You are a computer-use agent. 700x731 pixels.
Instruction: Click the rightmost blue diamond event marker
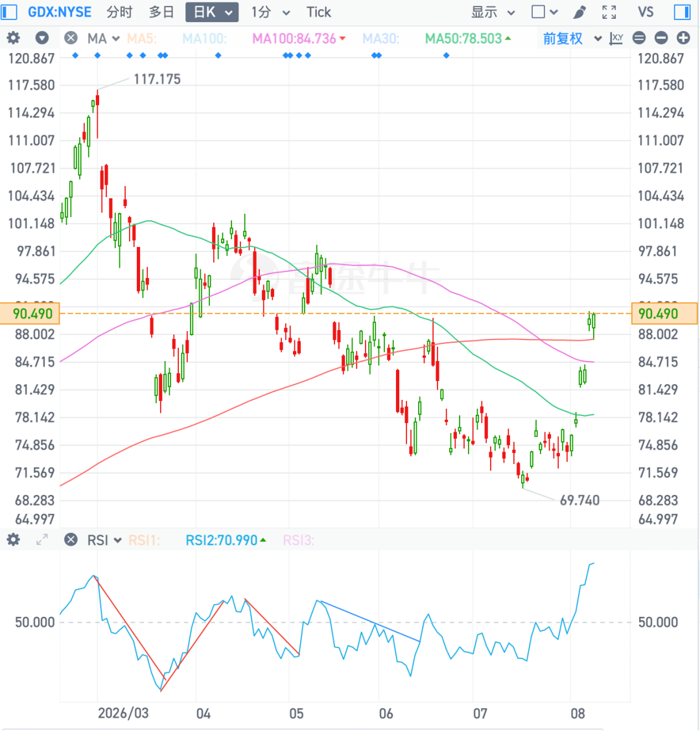coord(447,56)
